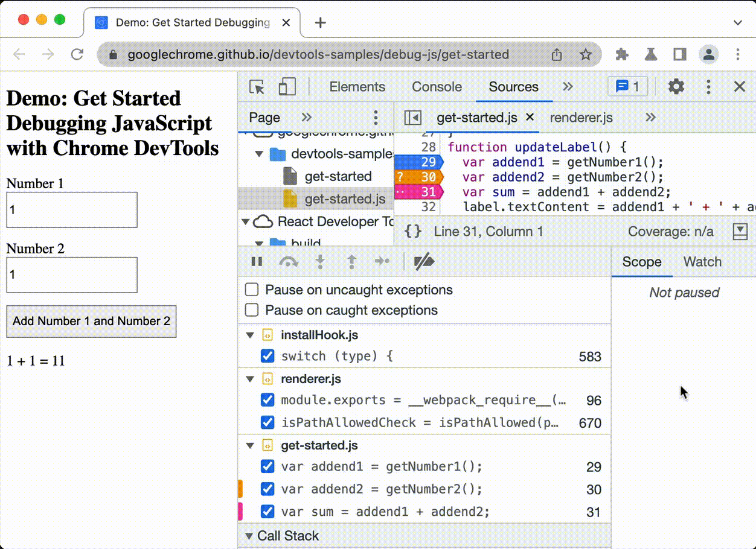Click the share page icon in address bar
Viewport: 756px width, 549px height.
557,55
